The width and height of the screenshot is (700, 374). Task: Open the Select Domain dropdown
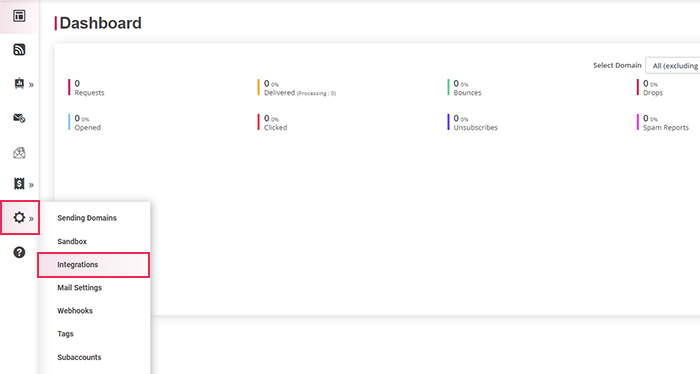[673, 66]
